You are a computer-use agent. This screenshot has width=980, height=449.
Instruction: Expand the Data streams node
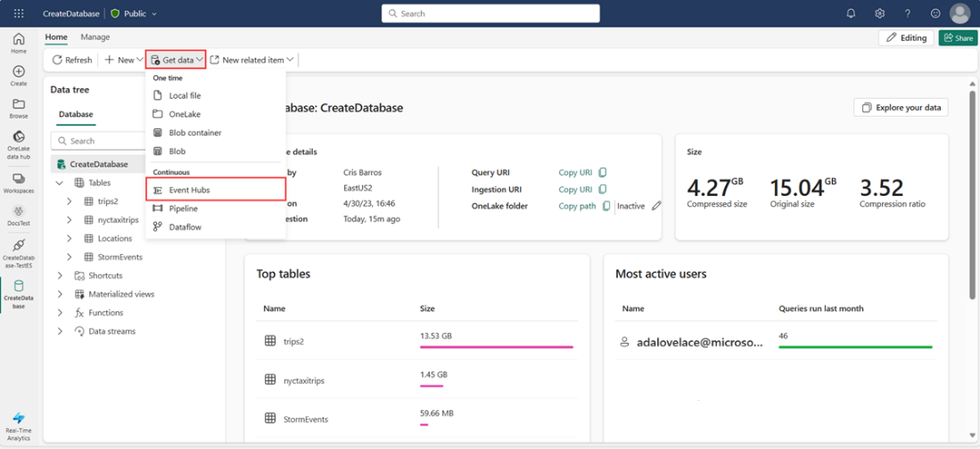pos(60,331)
